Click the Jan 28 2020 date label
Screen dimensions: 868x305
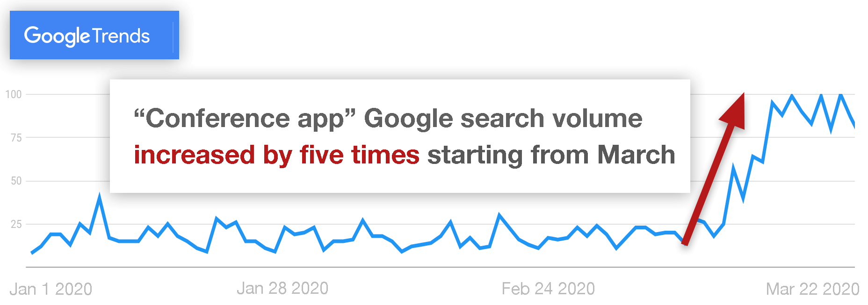(x=282, y=288)
